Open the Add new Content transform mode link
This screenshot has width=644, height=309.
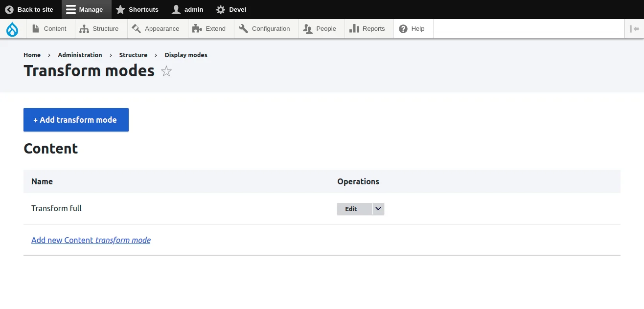[x=91, y=240]
